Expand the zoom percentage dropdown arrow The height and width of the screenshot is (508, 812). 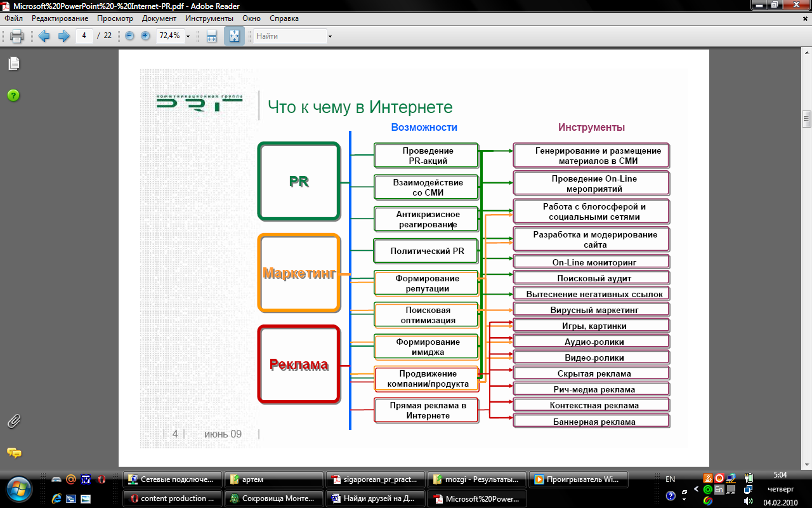tap(188, 37)
